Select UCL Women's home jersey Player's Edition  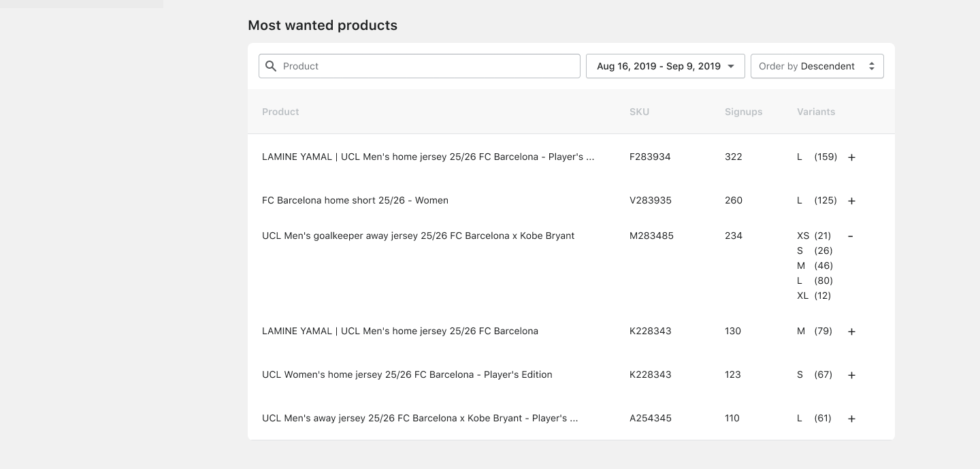pos(407,374)
